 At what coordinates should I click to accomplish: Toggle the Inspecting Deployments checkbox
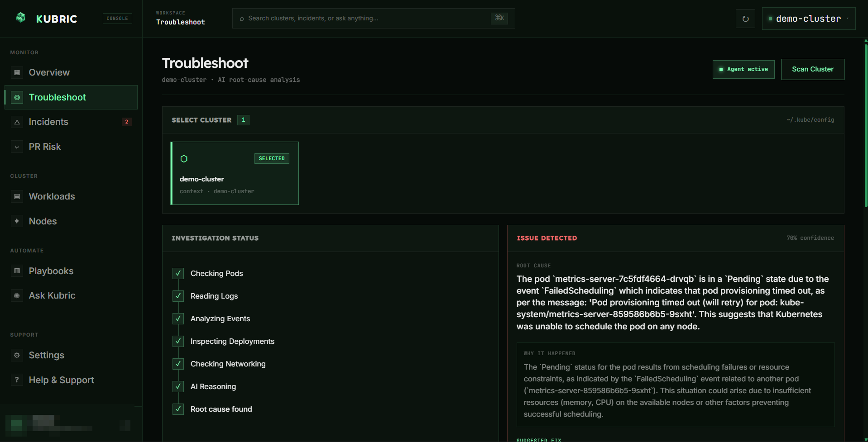178,341
